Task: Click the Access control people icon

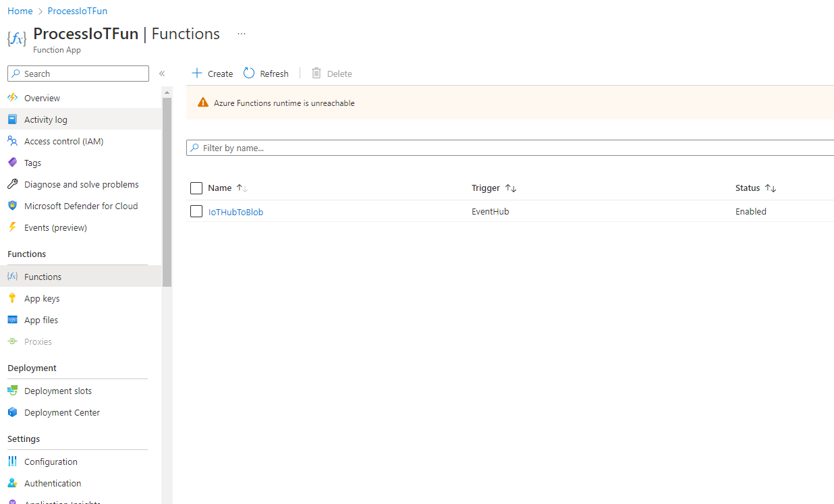Action: pyautogui.click(x=12, y=141)
